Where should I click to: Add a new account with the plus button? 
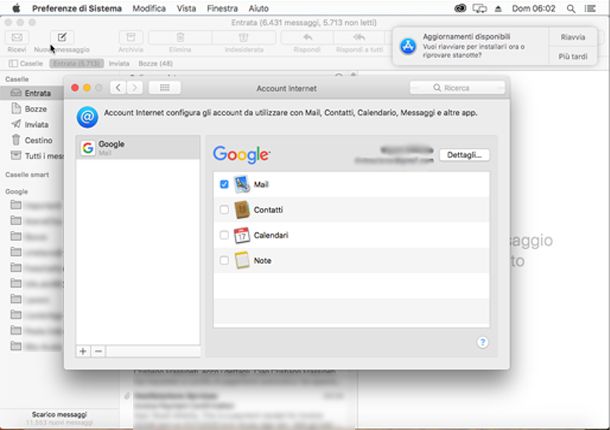tap(83, 351)
